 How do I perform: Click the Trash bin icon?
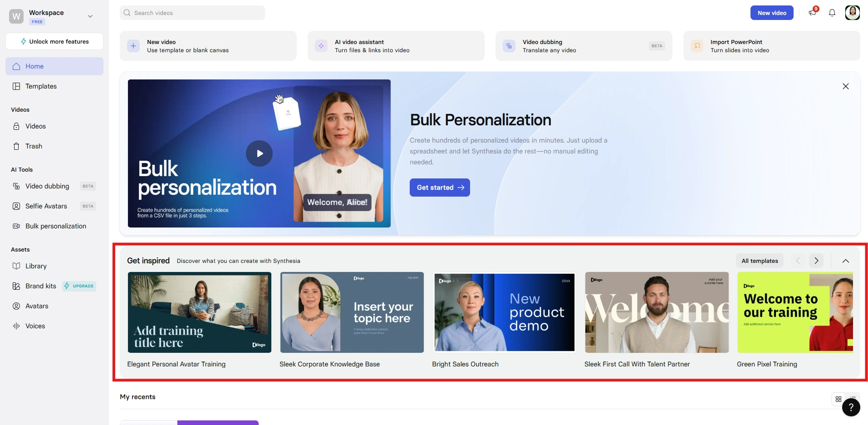16,146
